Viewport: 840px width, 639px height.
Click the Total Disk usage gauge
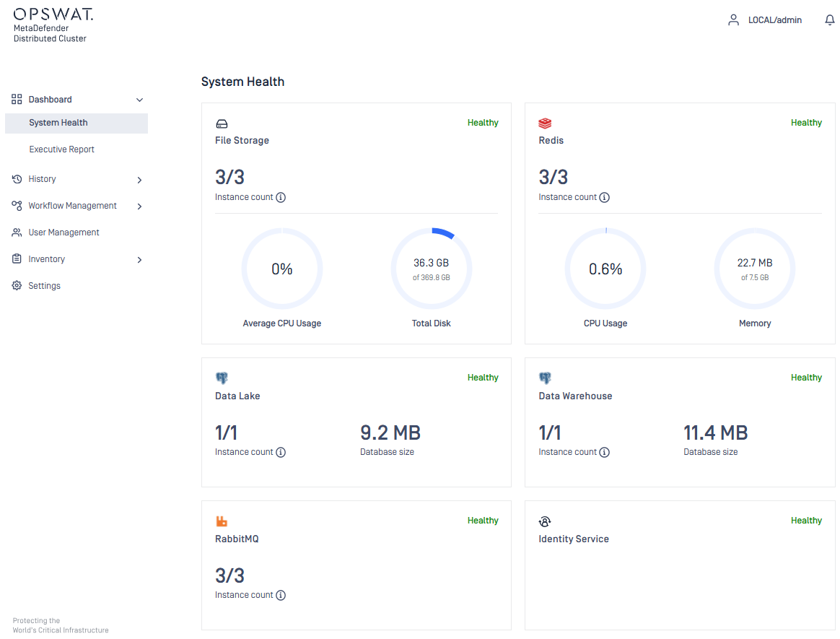click(432, 269)
